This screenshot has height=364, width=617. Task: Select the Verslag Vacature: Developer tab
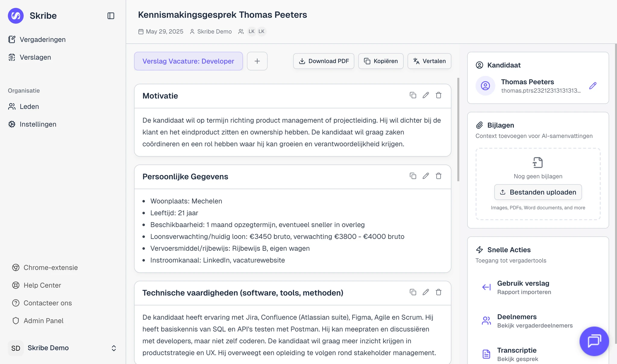click(x=188, y=61)
